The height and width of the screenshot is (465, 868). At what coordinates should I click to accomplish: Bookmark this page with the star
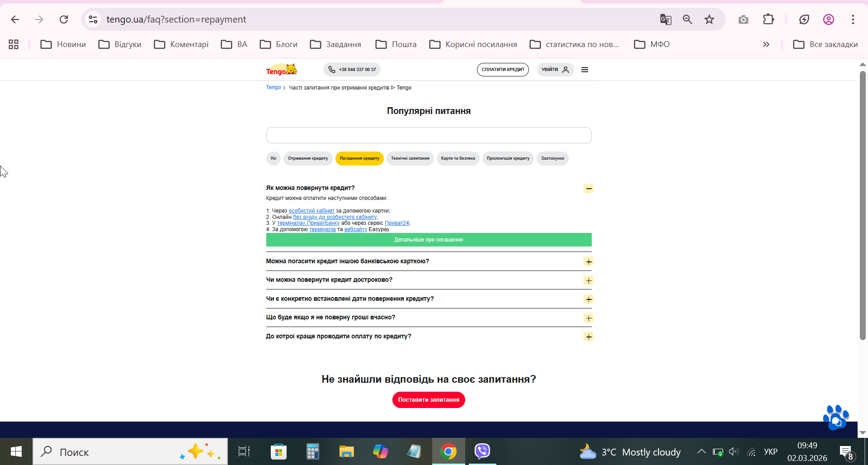click(x=709, y=19)
